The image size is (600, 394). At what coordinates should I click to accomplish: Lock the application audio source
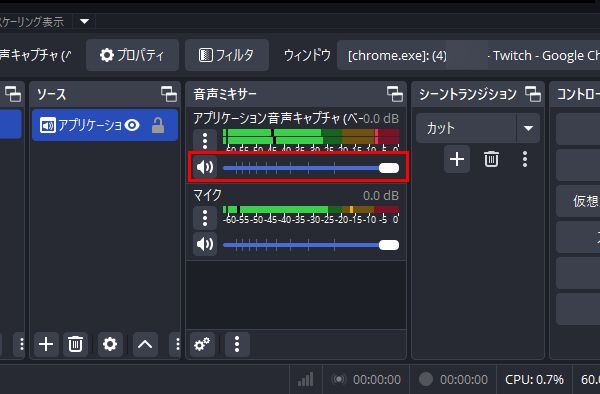pos(158,125)
